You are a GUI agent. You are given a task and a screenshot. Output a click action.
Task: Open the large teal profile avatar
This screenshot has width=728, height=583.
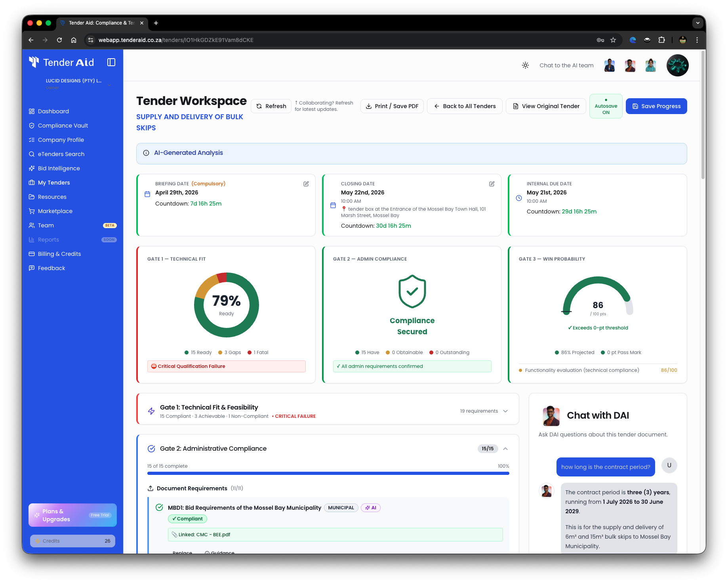tap(677, 65)
